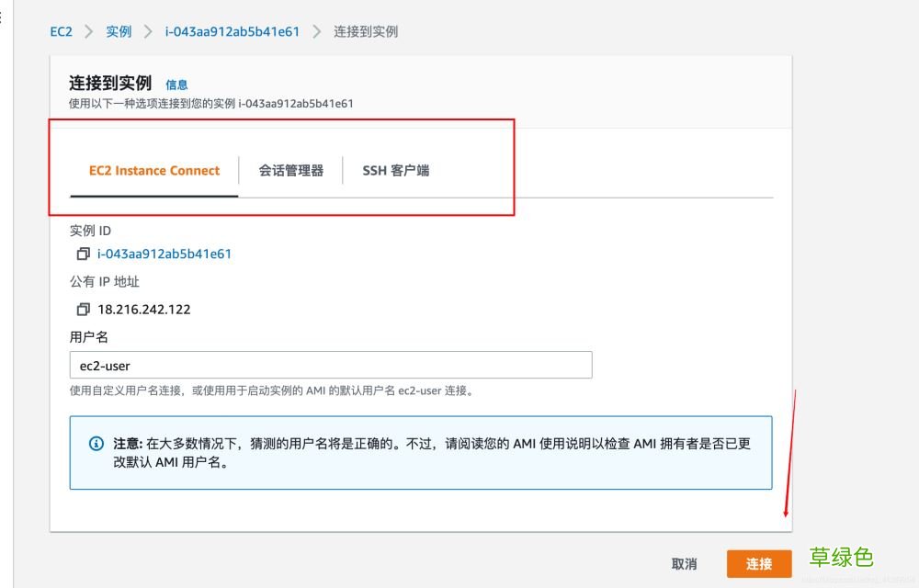Click the orange 连接 button
This screenshot has height=588, width=919.
tap(759, 563)
